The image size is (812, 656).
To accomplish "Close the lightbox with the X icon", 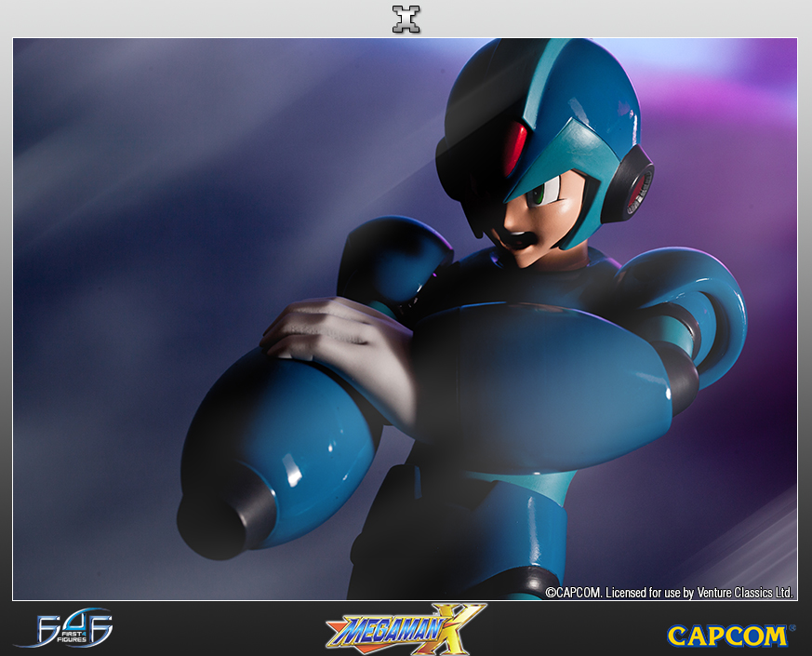I will tap(406, 20).
